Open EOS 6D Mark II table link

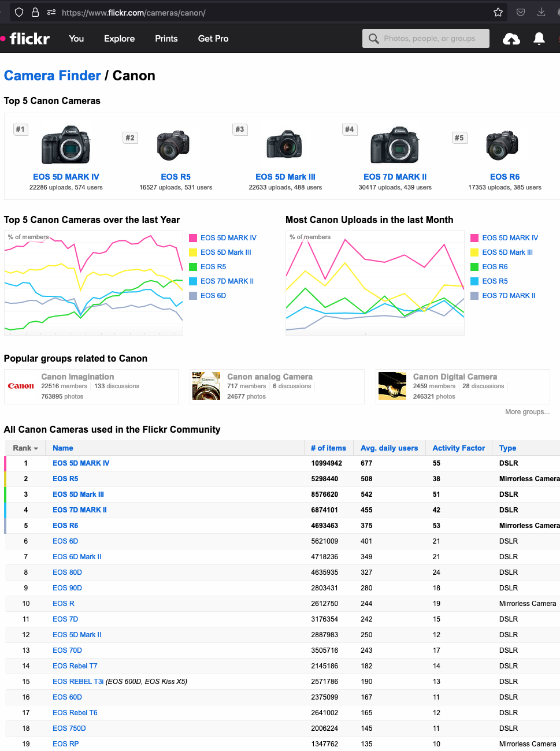click(77, 557)
